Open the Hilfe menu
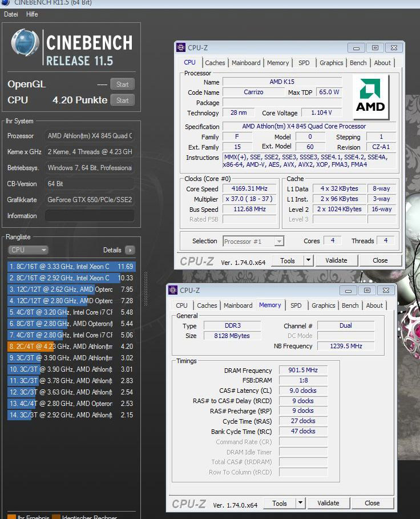The width and height of the screenshot is (420, 519). click(x=32, y=14)
